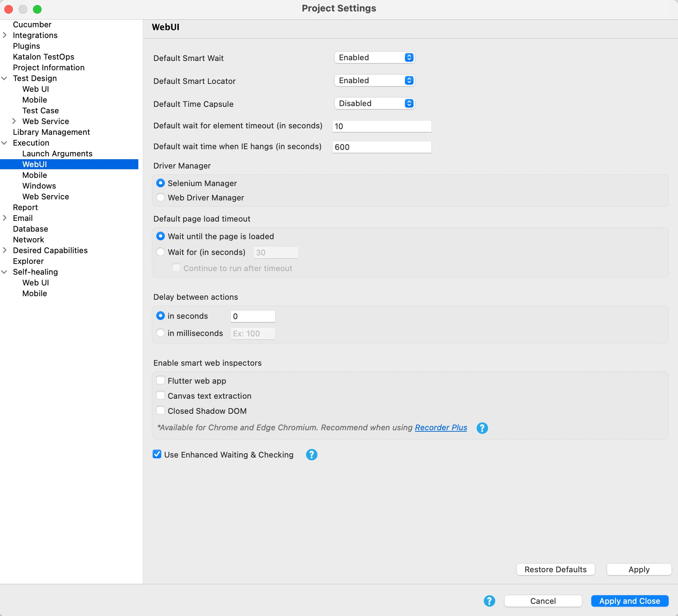
Task: Uncheck Use Enhanced Waiting & Checking
Action: [157, 454]
